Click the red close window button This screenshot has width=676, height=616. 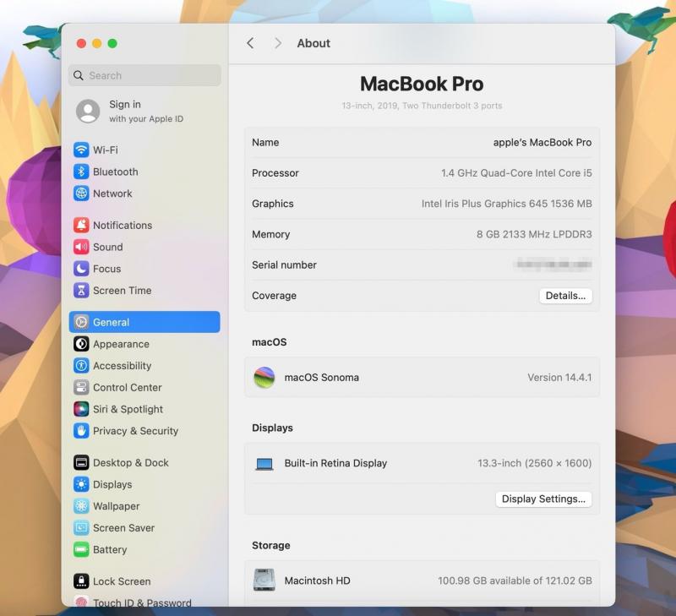(x=81, y=43)
